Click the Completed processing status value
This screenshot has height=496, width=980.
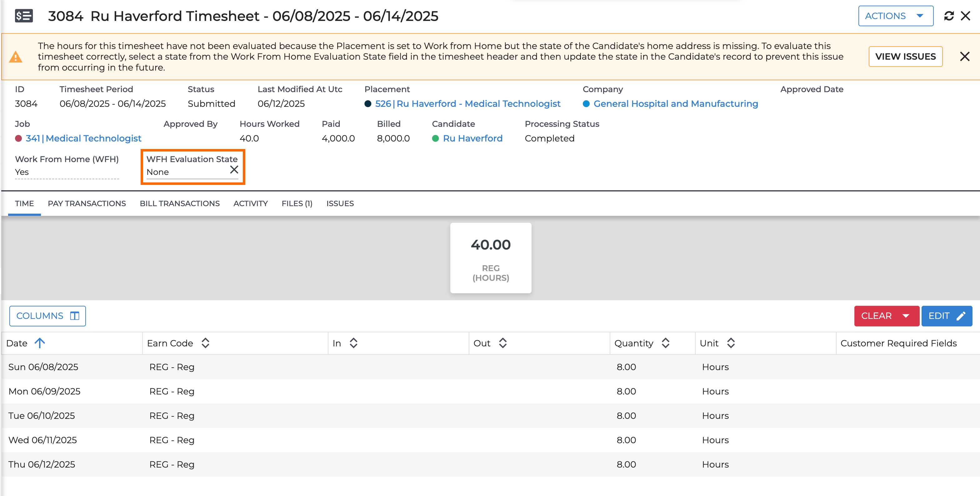(x=549, y=138)
